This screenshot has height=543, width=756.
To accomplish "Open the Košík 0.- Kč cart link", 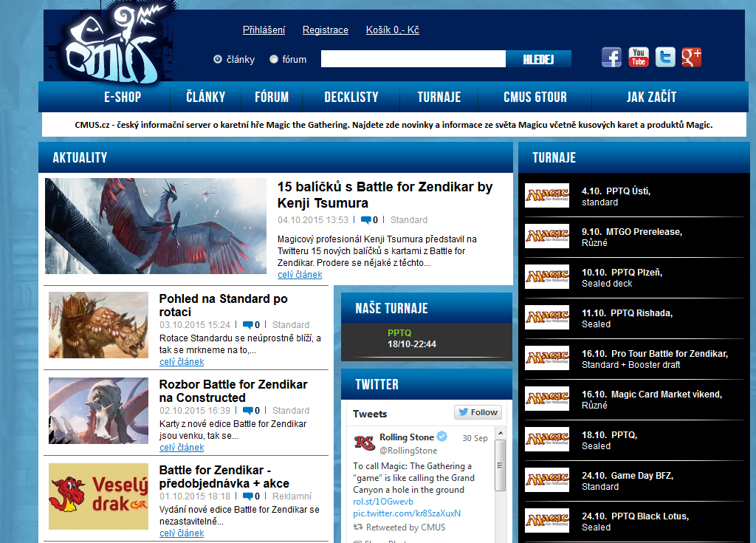I will point(393,30).
